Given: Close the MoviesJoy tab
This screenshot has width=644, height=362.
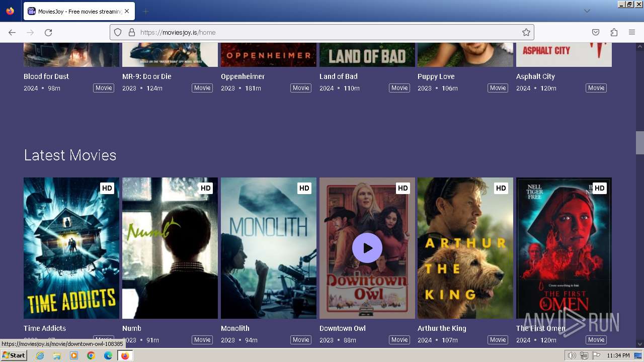Looking at the screenshot, I should [x=127, y=11].
